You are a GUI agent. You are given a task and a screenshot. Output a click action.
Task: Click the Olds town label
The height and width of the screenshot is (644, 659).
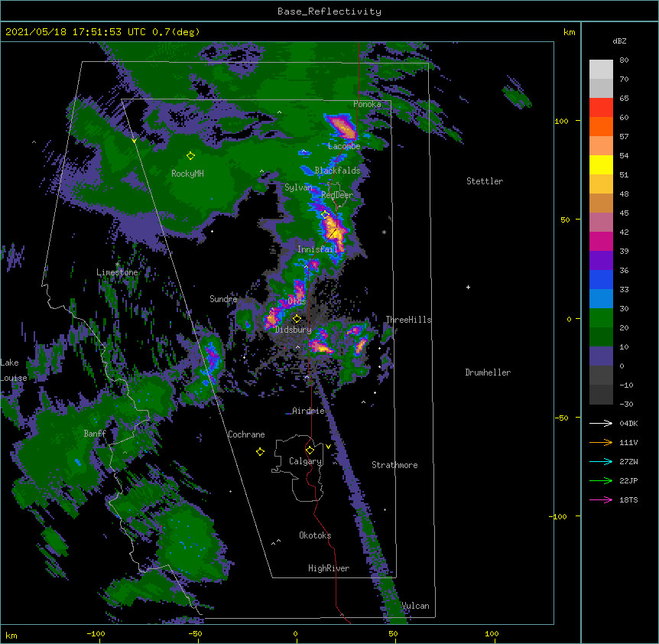(297, 301)
